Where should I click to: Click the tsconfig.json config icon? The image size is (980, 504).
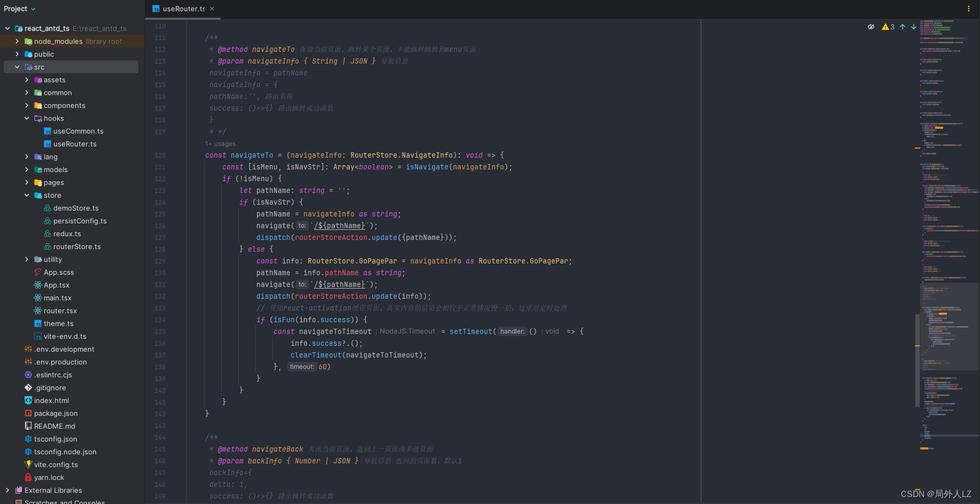(x=28, y=439)
